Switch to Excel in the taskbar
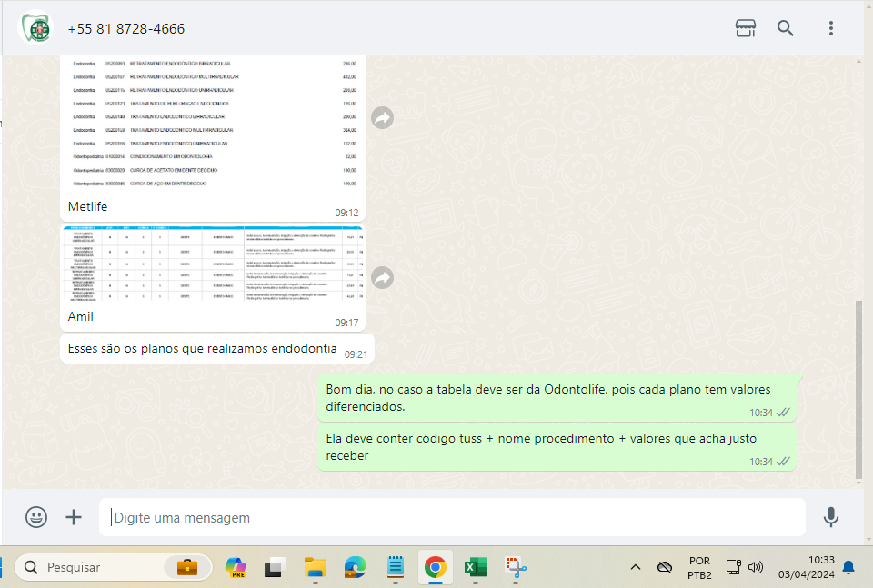Screen dimensions: 873x588 point(475,567)
